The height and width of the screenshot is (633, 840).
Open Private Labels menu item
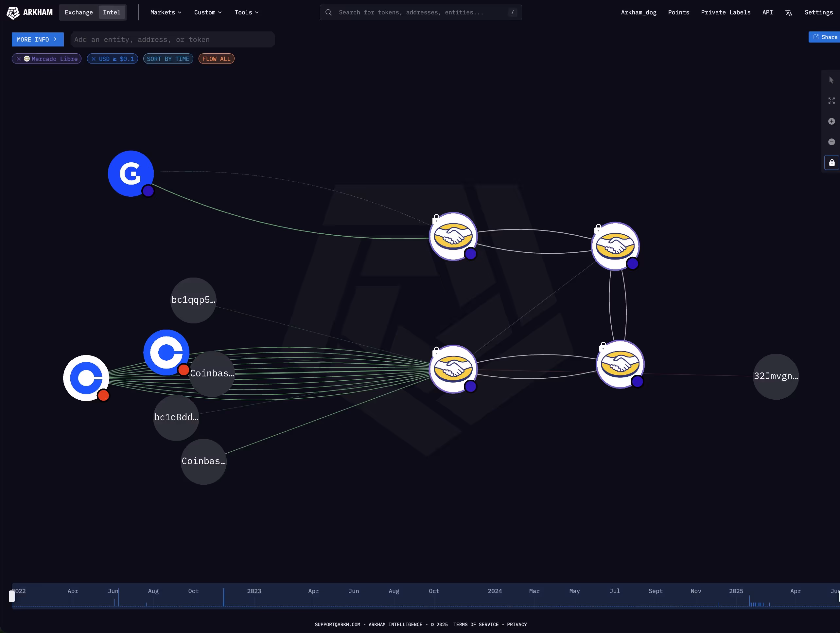(x=725, y=12)
